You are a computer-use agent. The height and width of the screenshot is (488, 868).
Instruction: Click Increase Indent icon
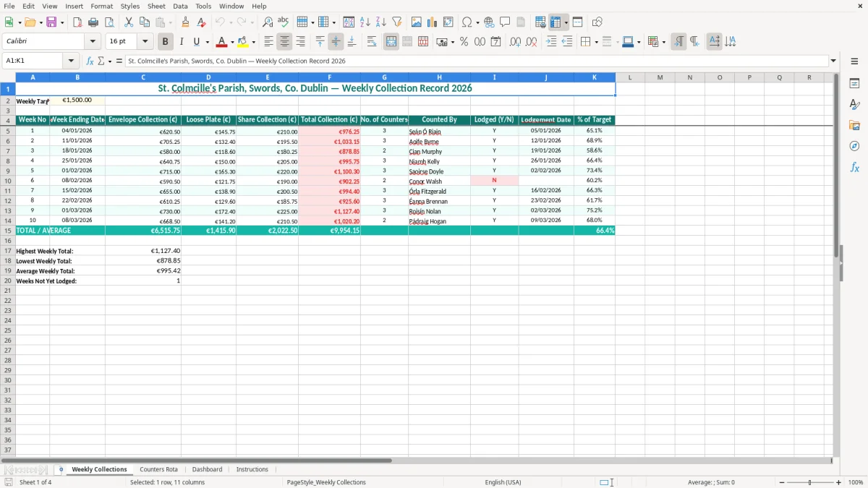[551, 42]
